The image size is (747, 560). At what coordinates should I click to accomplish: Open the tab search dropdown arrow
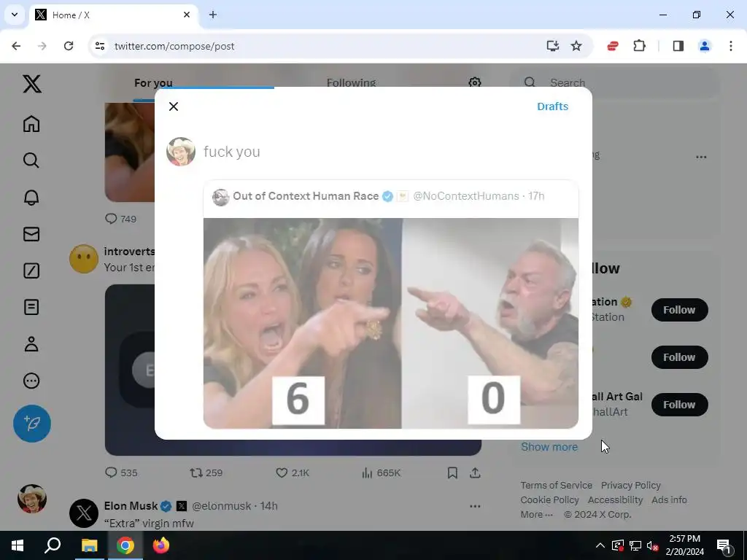(x=15, y=15)
